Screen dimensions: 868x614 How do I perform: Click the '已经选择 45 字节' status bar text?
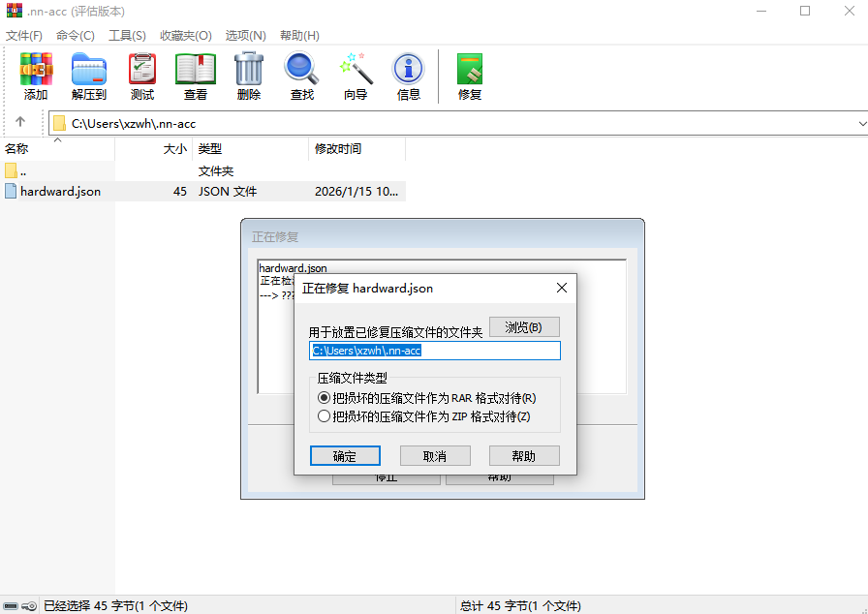pos(115,606)
